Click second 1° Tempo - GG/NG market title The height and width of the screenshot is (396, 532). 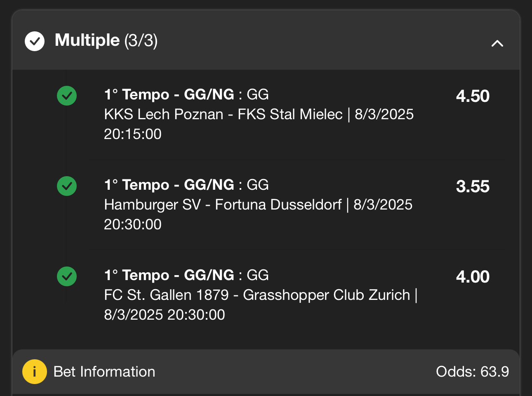click(x=169, y=185)
